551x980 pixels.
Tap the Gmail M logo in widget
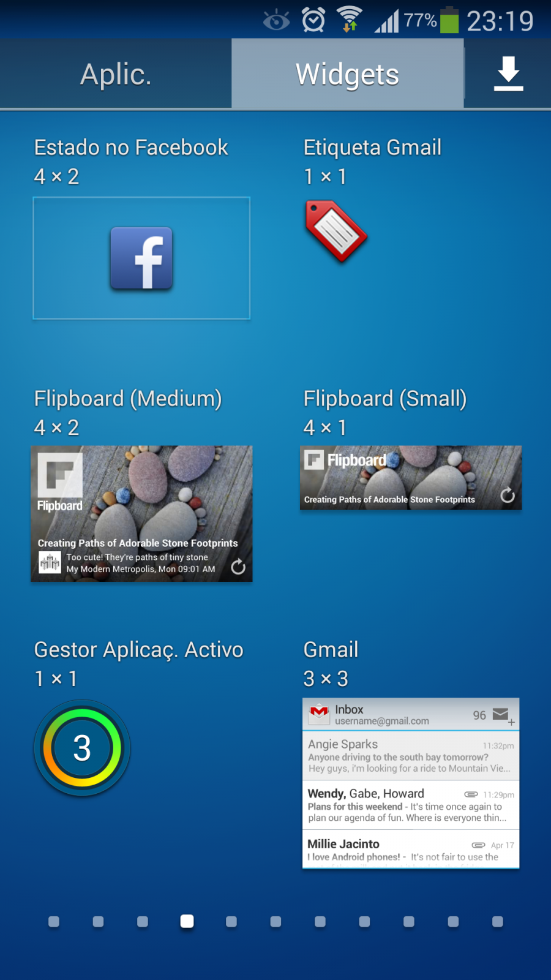(x=319, y=713)
